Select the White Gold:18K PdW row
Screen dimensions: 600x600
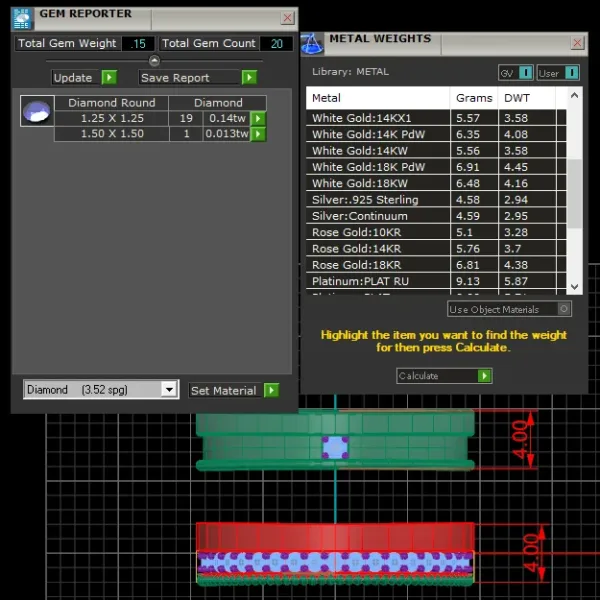point(436,167)
